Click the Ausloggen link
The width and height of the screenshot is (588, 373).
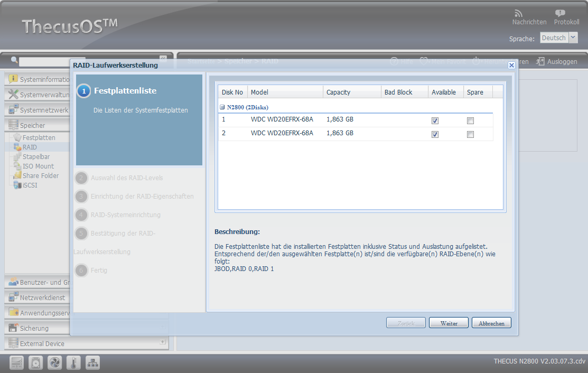562,61
